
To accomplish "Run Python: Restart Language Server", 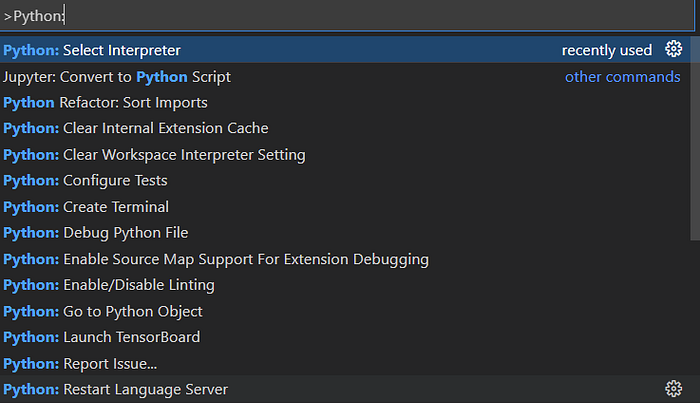I will (115, 389).
